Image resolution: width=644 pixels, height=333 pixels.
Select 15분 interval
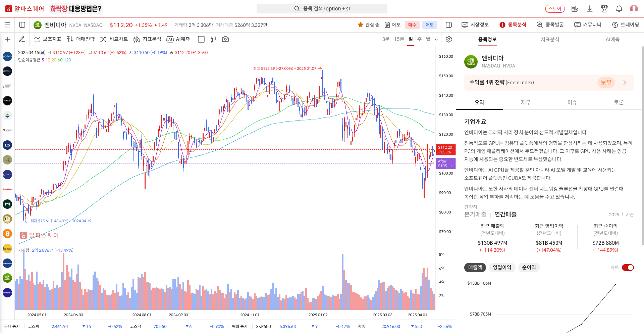[x=399, y=39]
